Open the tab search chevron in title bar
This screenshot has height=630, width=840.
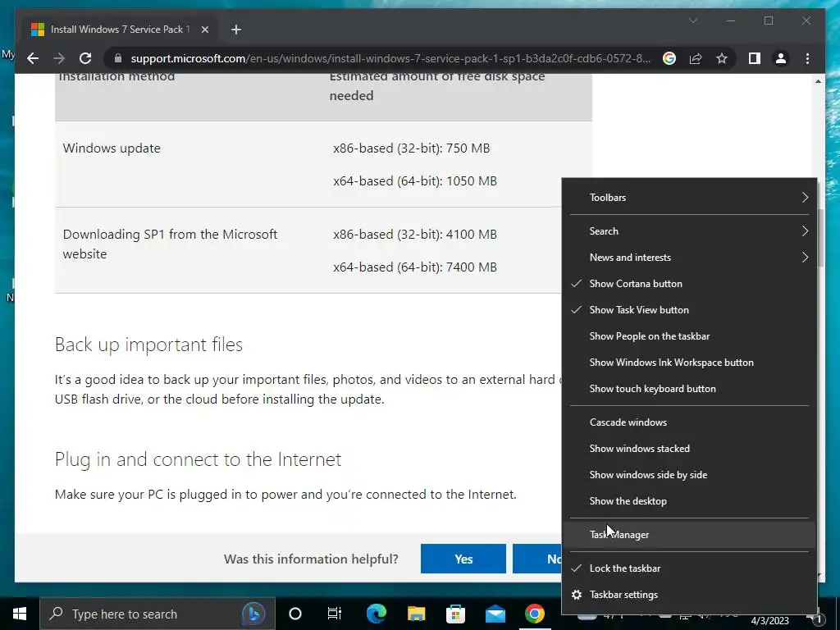[692, 21]
